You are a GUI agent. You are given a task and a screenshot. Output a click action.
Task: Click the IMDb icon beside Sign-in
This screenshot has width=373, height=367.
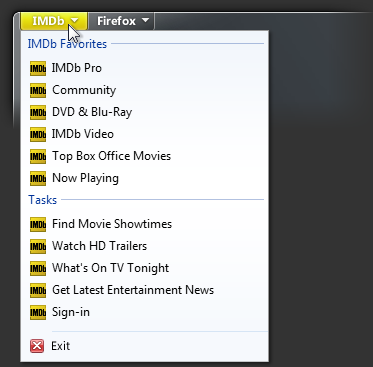[38, 312]
